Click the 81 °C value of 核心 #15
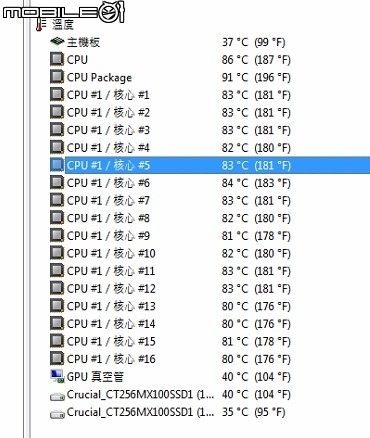The height and width of the screenshot is (438, 370). pyautogui.click(x=256, y=342)
